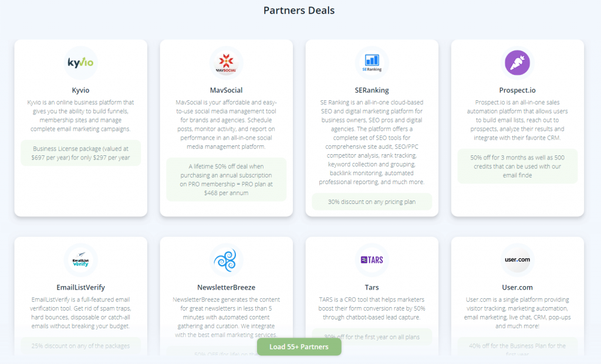Select Prospect.io's 50% off for 3 months deal
The image size is (601, 364).
coord(518,166)
